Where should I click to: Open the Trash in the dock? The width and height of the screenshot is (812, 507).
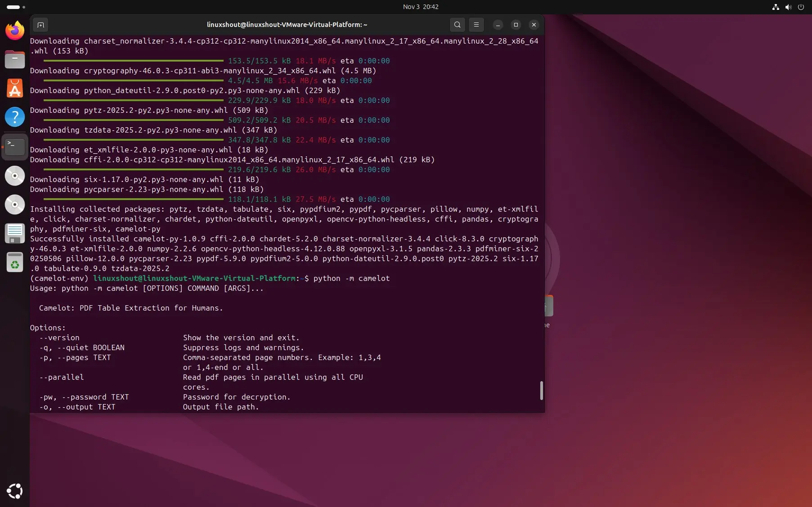(x=15, y=262)
